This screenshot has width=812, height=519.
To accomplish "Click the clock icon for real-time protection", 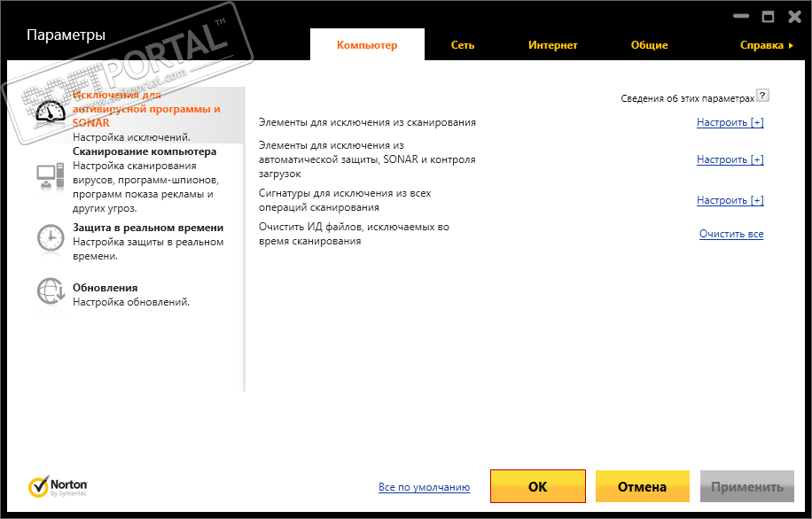I will pos(51,238).
